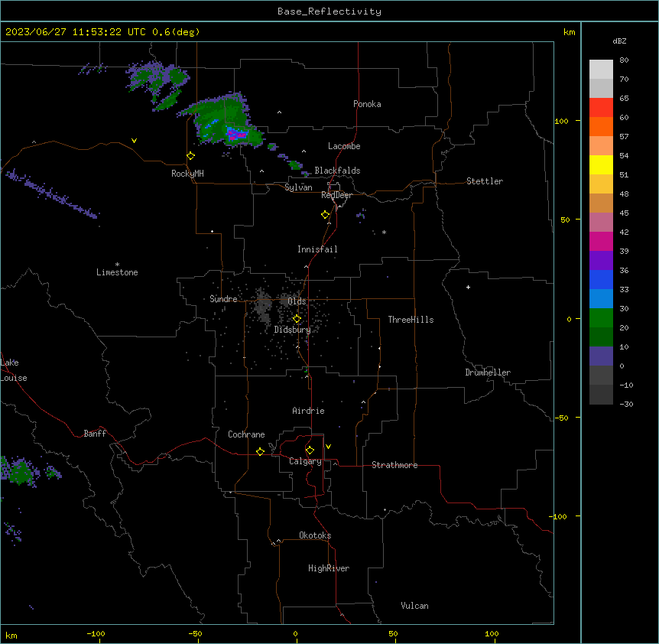Click the yellow V marker northeast of Calgary

click(328, 447)
